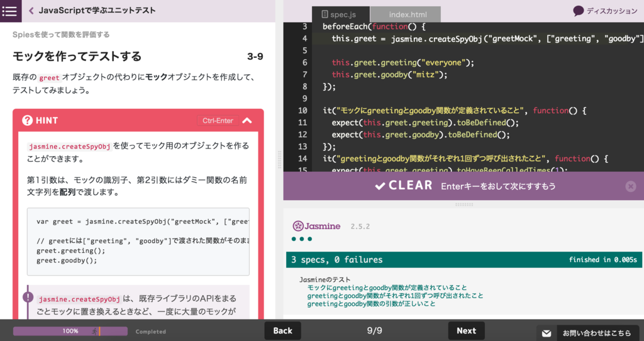
Task: Click the Jasmine version 2.5.2 label
Action: (x=360, y=226)
